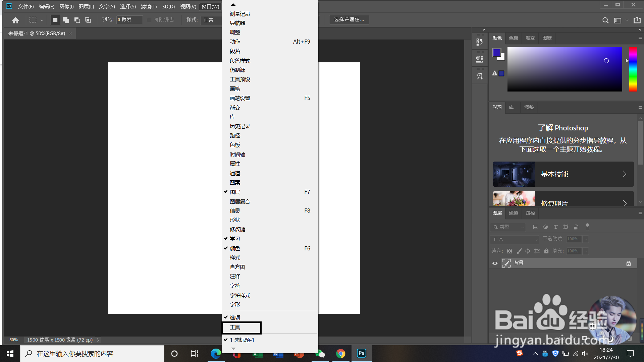Screen dimensions: 644x362
Task: Open Color panel flyout menu
Action: pos(640,38)
